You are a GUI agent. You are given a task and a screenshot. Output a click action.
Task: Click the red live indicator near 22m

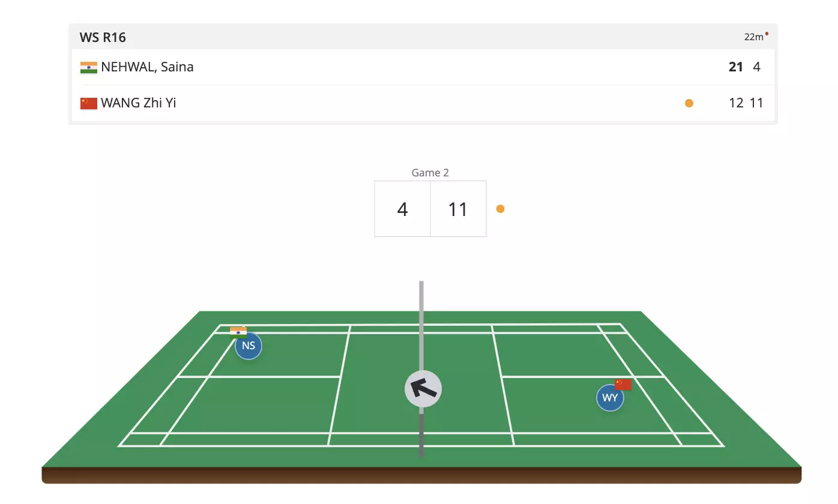click(x=767, y=34)
